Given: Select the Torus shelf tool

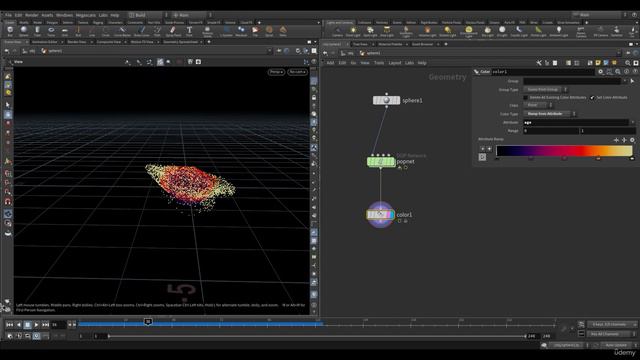Looking at the screenshot, I should click(x=51, y=31).
